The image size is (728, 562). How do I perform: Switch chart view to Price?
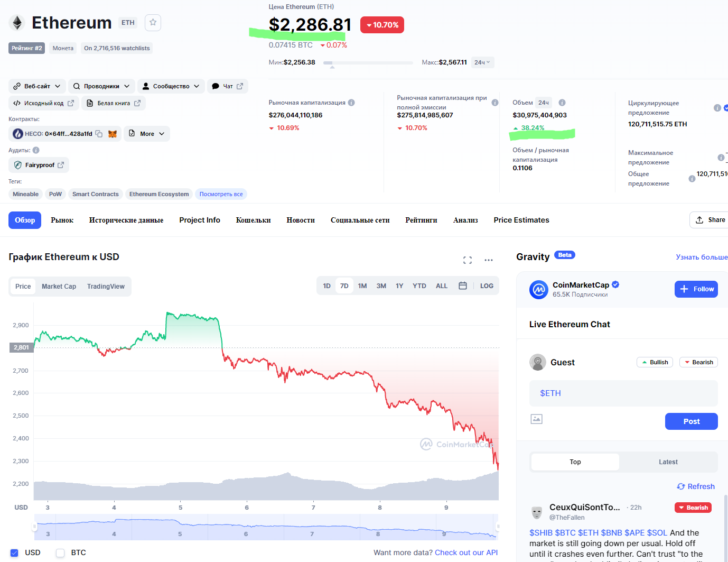23,287
